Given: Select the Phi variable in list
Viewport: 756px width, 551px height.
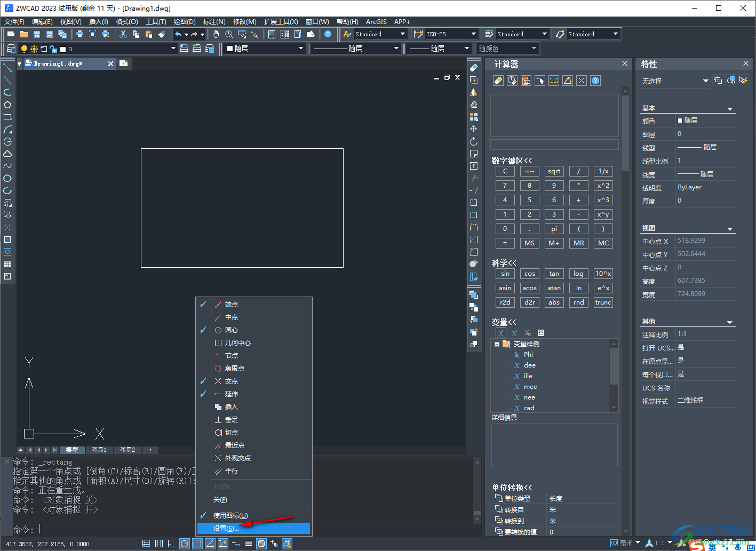Looking at the screenshot, I should pyautogui.click(x=528, y=355).
